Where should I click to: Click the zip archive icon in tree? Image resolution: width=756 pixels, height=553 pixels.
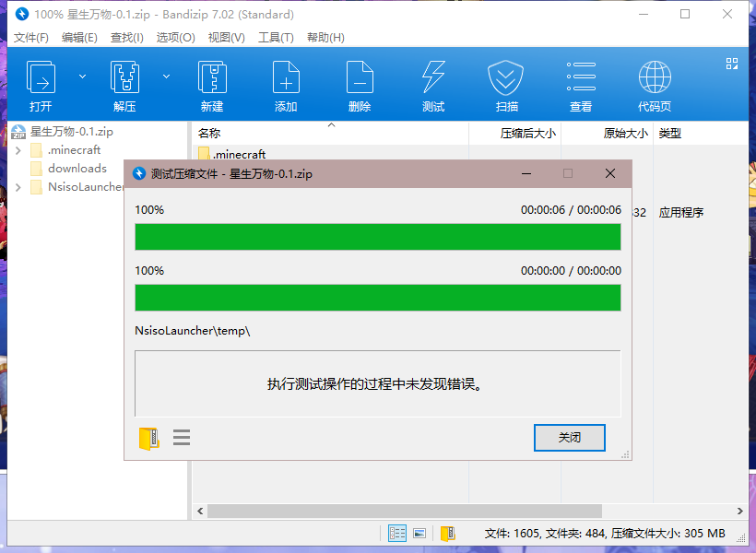click(x=18, y=132)
